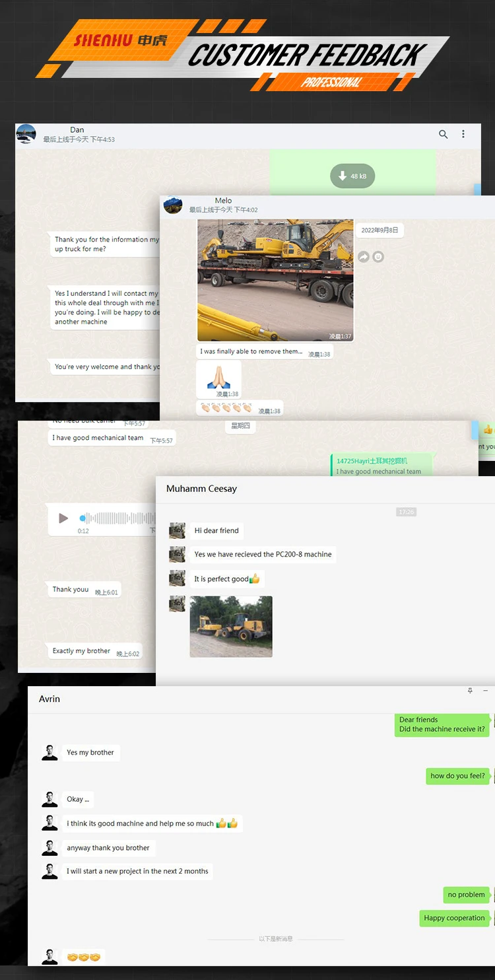Click the 'Okay ...' message from Avrin
Screen dimensions: 495x980
coord(78,800)
